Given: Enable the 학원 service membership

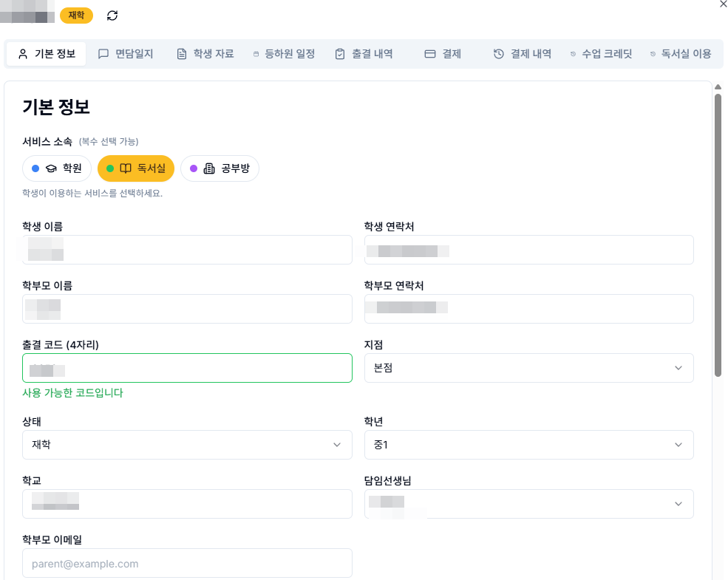Looking at the screenshot, I should pyautogui.click(x=57, y=168).
